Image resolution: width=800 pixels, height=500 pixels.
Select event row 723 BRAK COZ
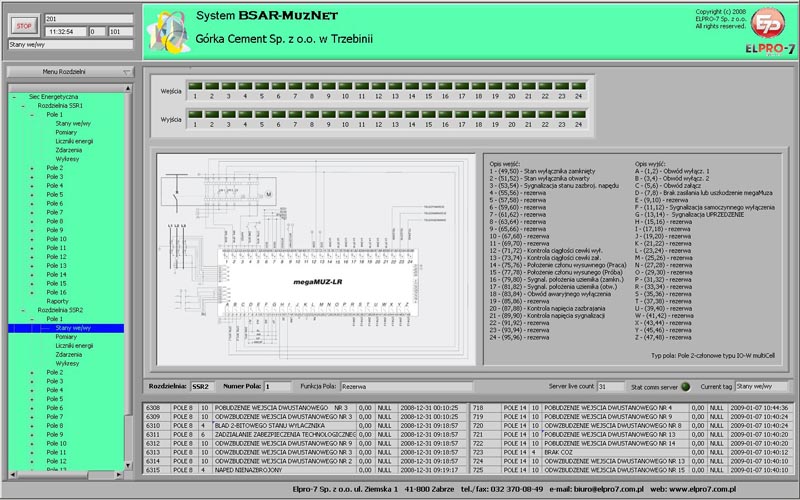[631, 452]
